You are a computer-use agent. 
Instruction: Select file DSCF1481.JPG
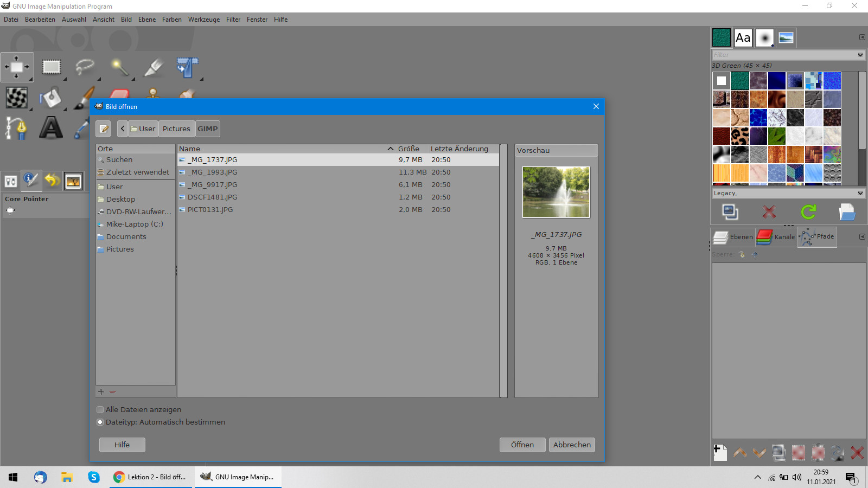(338, 197)
